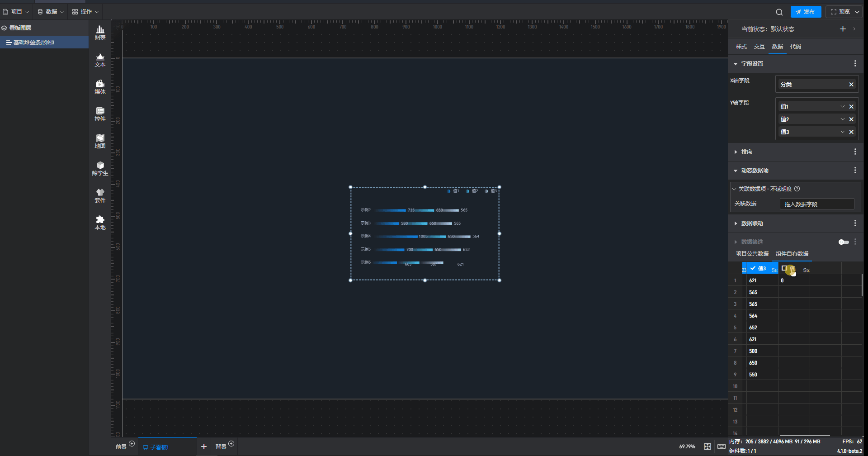Screen dimensions: 868x456
Task: Click data cell containing 0 in row 1
Action: pyautogui.click(x=794, y=280)
